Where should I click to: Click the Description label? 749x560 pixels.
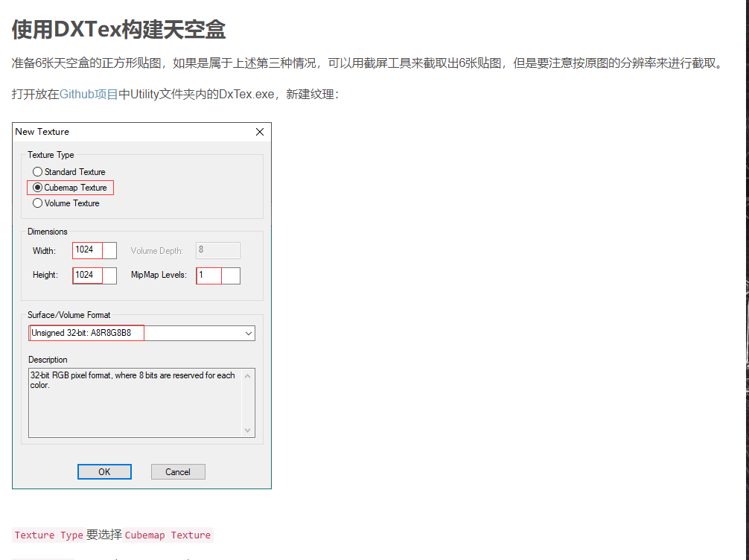[48, 360]
